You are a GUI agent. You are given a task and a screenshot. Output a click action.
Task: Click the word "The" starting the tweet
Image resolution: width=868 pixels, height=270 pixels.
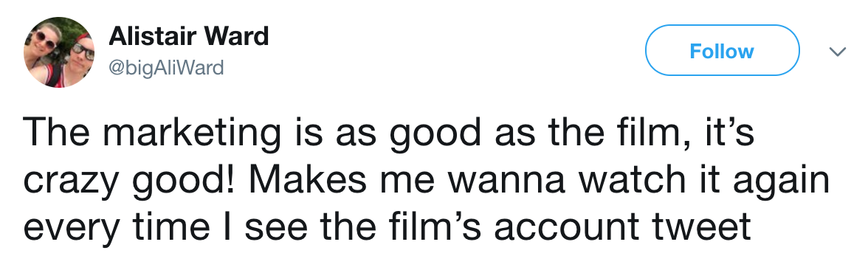click(x=55, y=133)
